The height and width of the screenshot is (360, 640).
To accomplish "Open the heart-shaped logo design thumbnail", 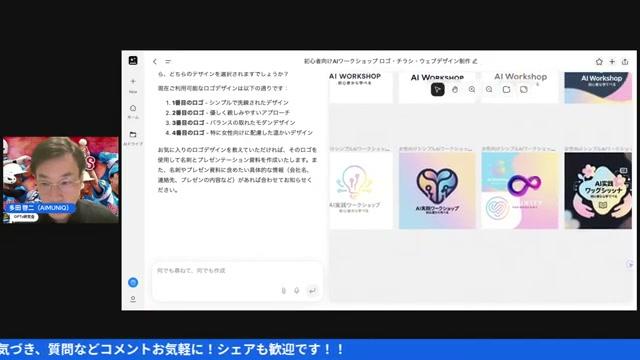I will click(x=437, y=191).
